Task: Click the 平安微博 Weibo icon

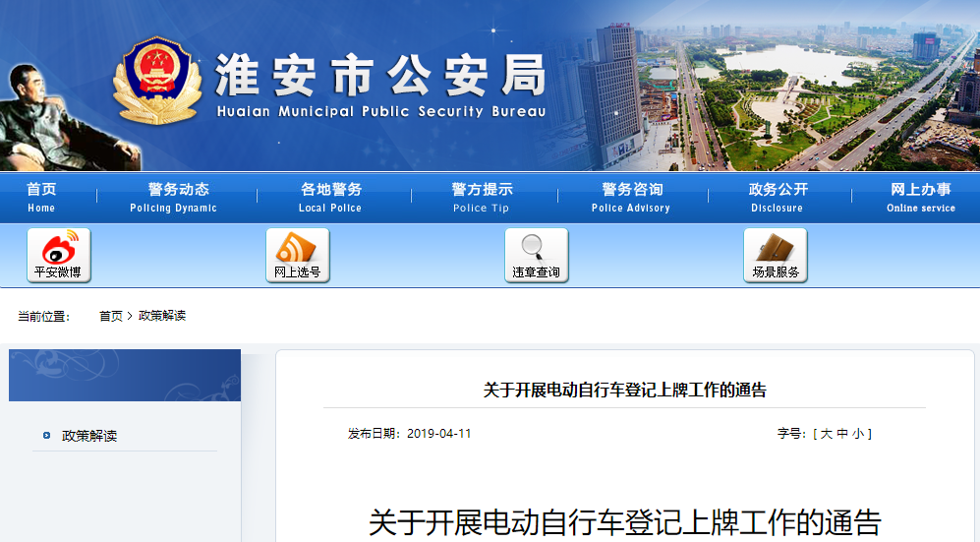Action: pyautogui.click(x=58, y=254)
